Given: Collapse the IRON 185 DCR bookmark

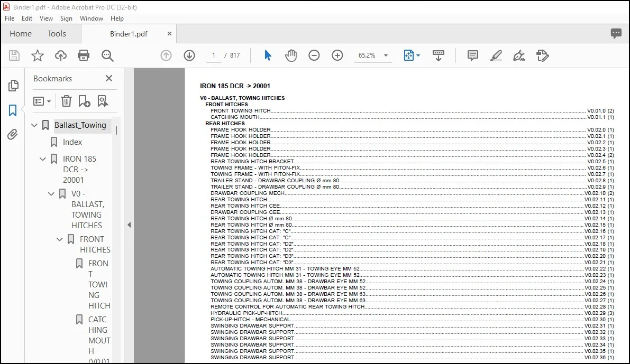Looking at the screenshot, I should (x=43, y=159).
